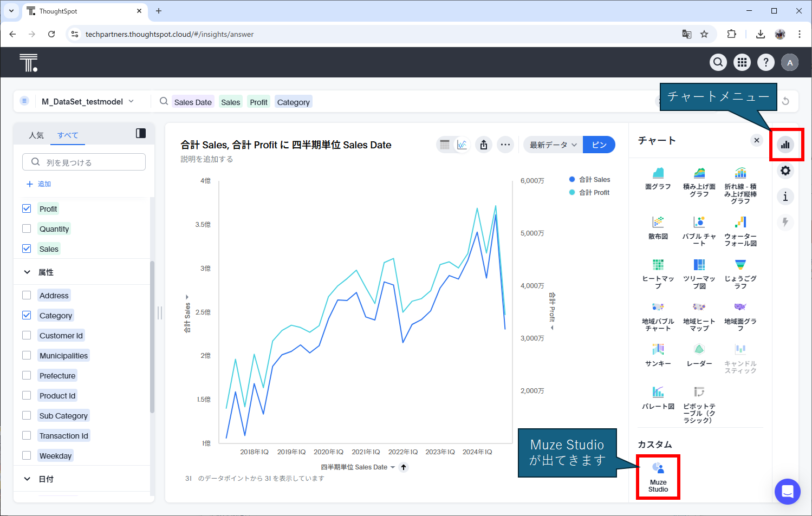
Task: Open the chat support bubble
Action: click(788, 492)
